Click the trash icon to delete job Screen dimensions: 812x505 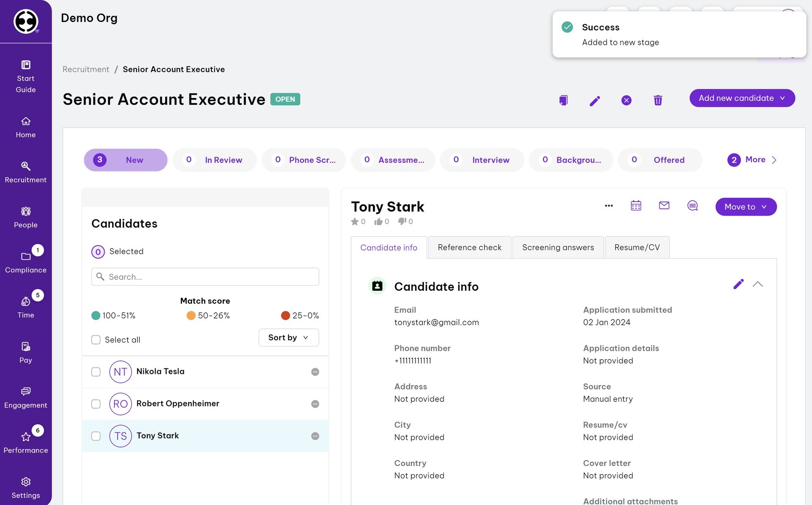click(658, 100)
